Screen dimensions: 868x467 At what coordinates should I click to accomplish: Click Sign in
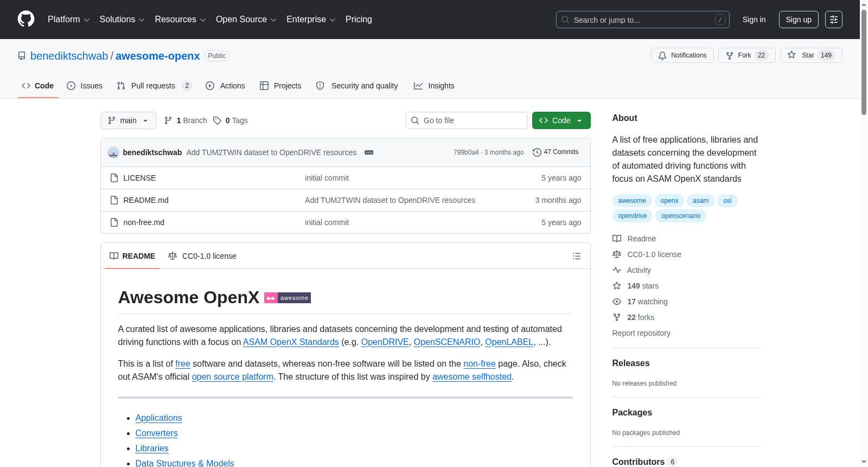tap(754, 20)
